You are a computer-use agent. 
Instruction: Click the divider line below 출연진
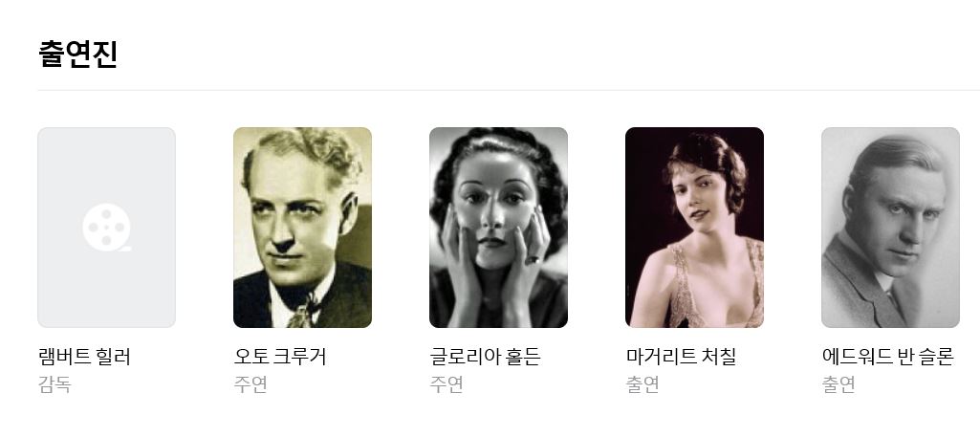[509, 90]
